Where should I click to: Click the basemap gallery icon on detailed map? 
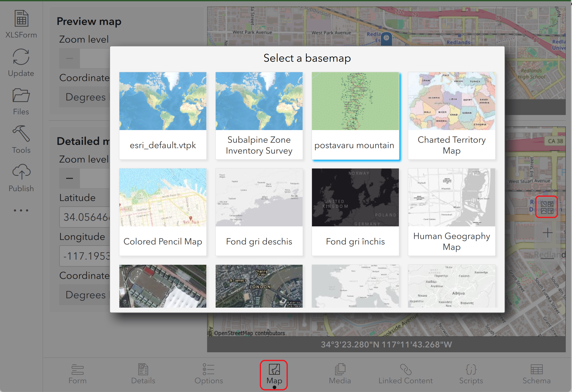click(547, 207)
